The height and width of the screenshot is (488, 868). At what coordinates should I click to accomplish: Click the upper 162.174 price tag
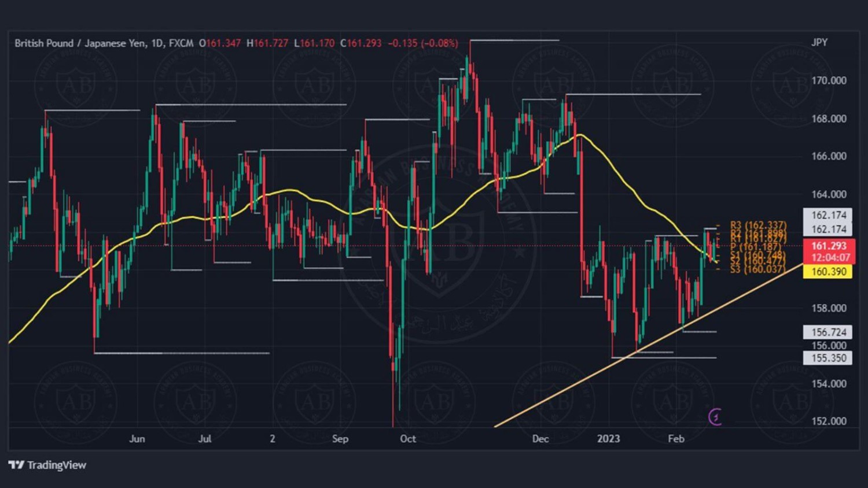(828, 215)
